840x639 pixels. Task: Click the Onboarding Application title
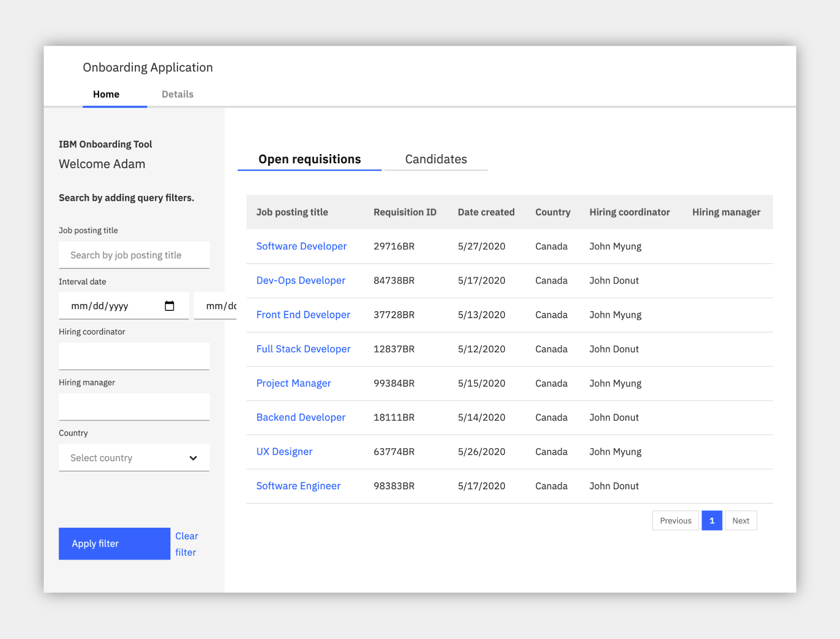coord(148,67)
